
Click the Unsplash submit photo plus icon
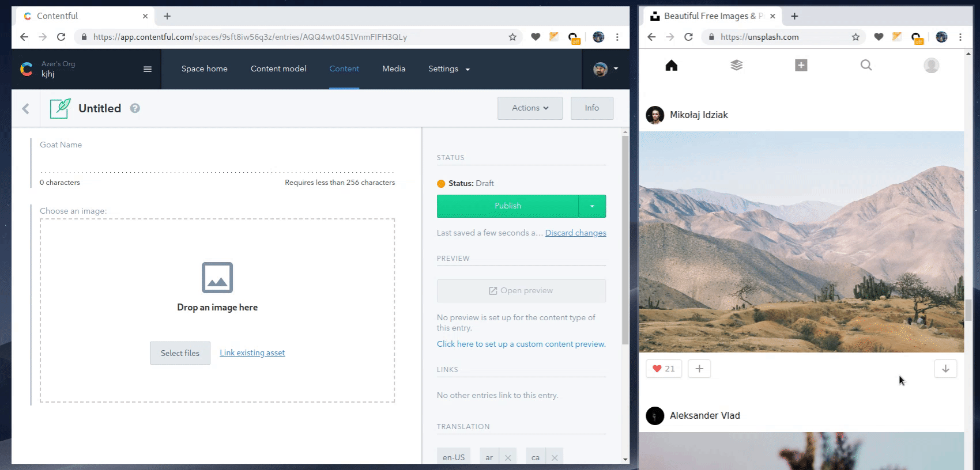pos(801,66)
